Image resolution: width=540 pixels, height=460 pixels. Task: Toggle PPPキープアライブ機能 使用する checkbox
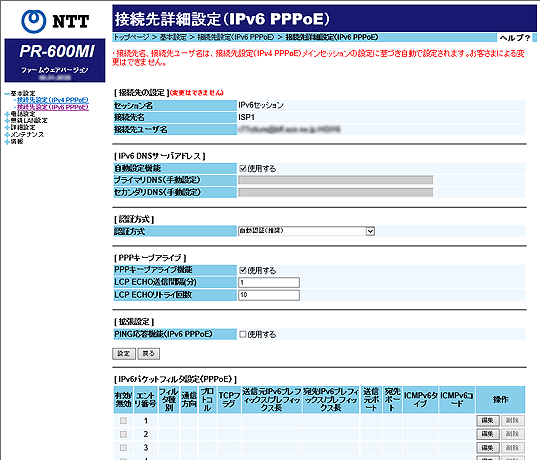click(243, 270)
